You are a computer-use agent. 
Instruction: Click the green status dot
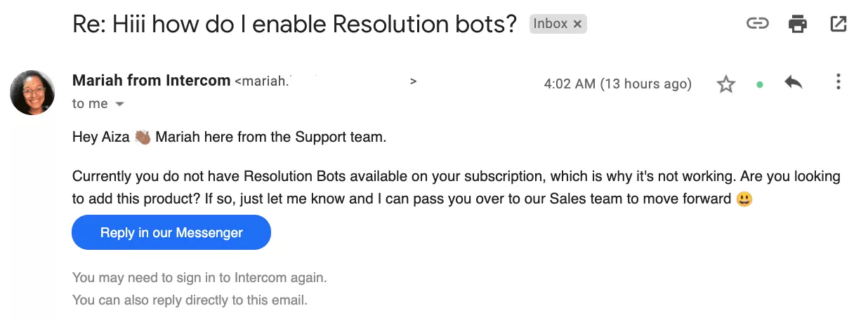760,85
